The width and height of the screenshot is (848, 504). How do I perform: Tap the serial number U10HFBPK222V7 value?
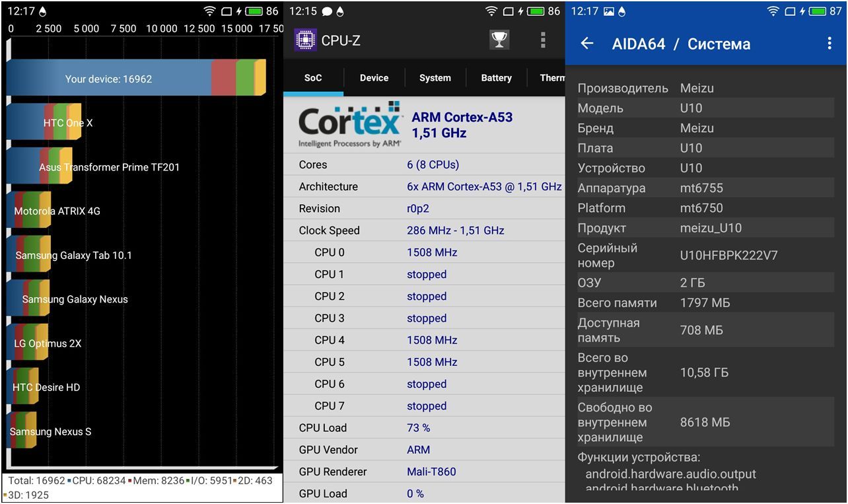tap(728, 255)
